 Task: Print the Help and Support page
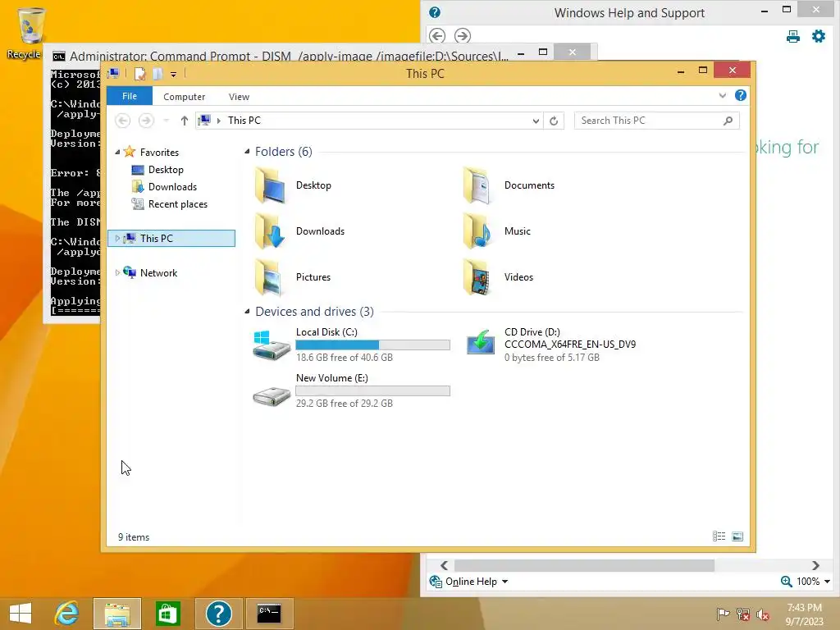(x=793, y=36)
